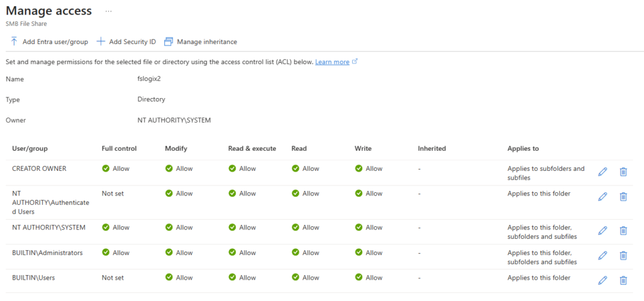This screenshot has height=301, width=644.
Task: Select the BUILTIN\Administrators user/group cell
Action: 48,253
